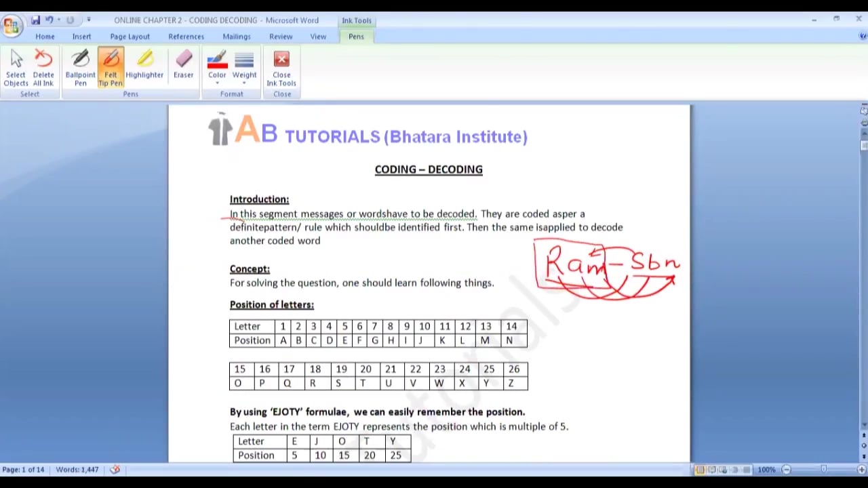Image resolution: width=868 pixels, height=488 pixels.
Task: Choose the Select Objects tool
Action: click(x=16, y=68)
